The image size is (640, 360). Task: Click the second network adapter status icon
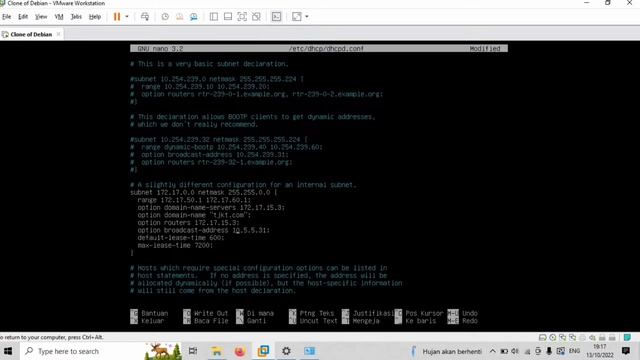click(x=572, y=338)
